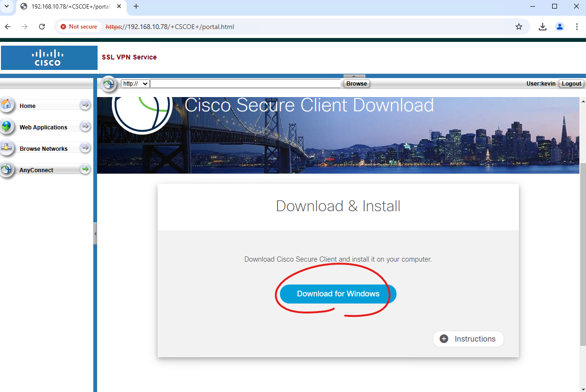Screen dimensions: 586x392
Task: Click the green arrow next to AnyConnect
Action: click(85, 169)
